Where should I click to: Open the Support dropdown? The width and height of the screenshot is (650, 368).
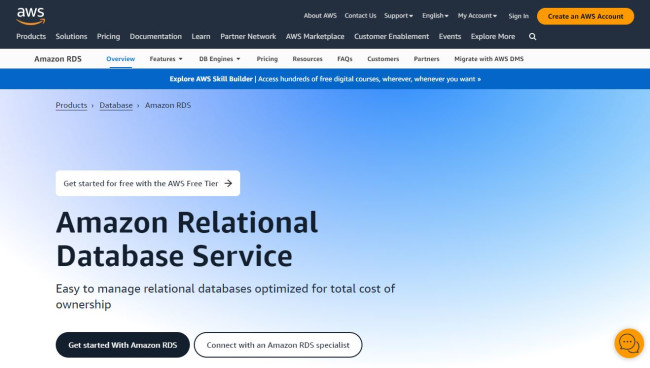tap(398, 16)
